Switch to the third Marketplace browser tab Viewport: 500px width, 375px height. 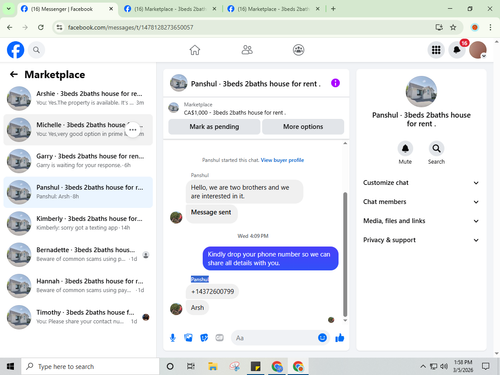click(x=273, y=9)
